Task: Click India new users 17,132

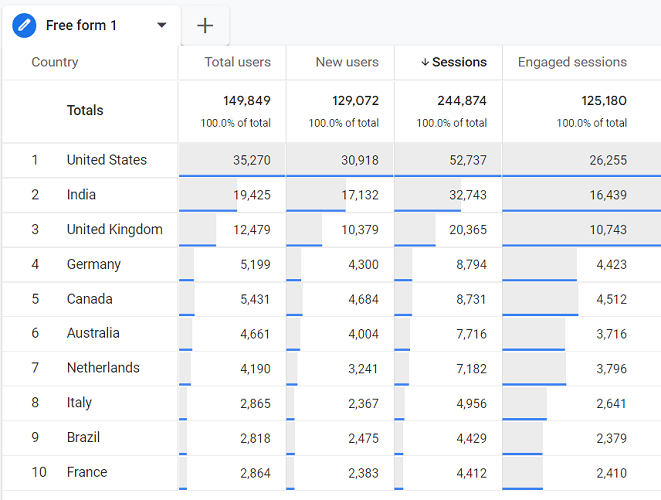Action: pos(360,195)
